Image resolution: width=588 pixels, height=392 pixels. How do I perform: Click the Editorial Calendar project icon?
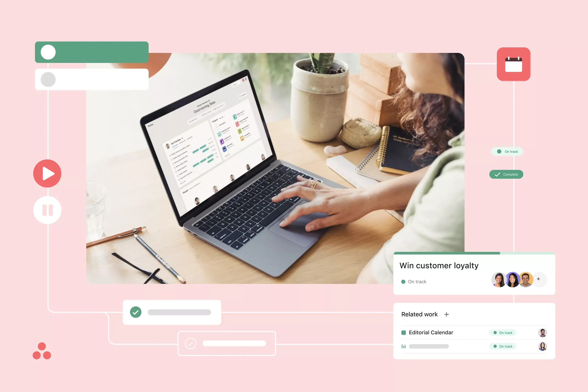(403, 332)
